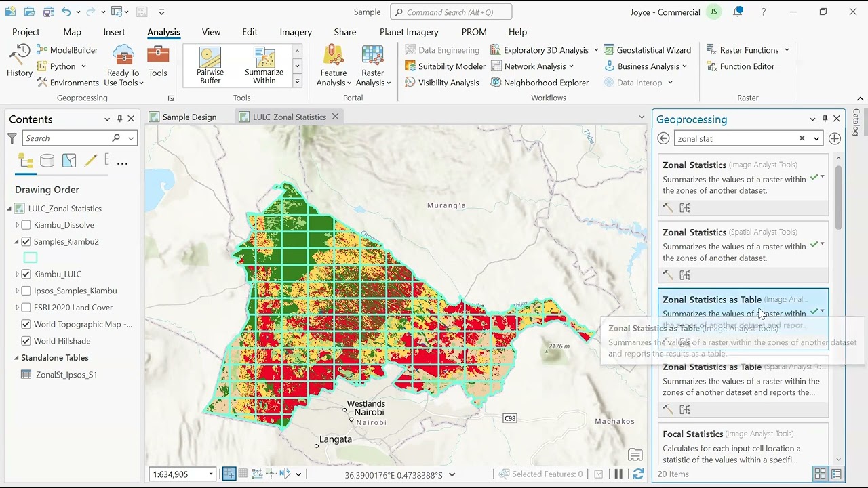
Task: Open the Catalog side pane
Action: tap(856, 122)
